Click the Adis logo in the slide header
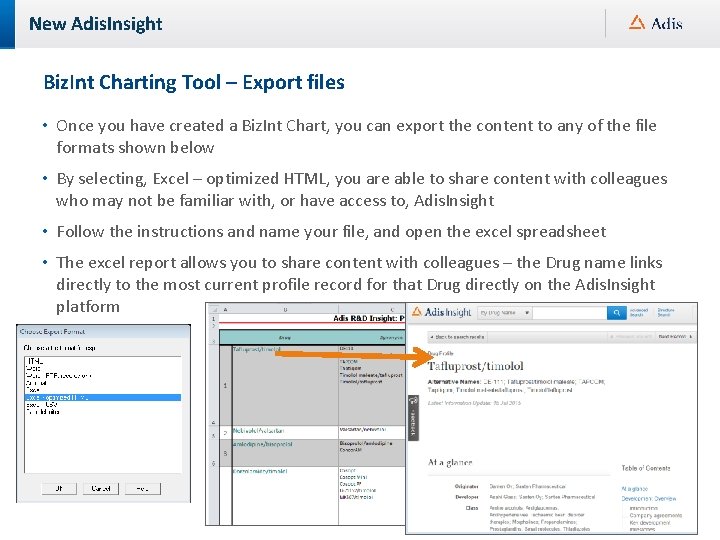The height and width of the screenshot is (540, 720). 656,23
